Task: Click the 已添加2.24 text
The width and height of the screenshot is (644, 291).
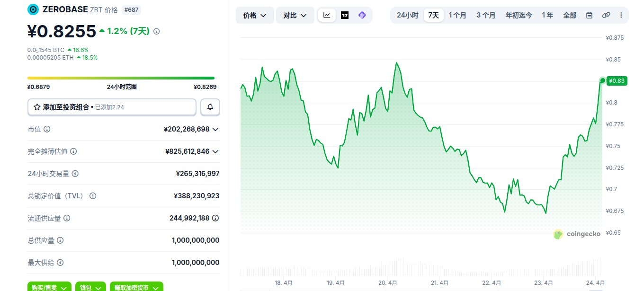Action: (x=109, y=107)
